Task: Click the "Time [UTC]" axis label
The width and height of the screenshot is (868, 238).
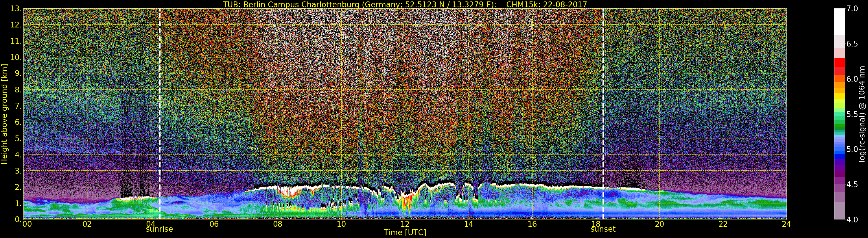Action: (x=405, y=233)
